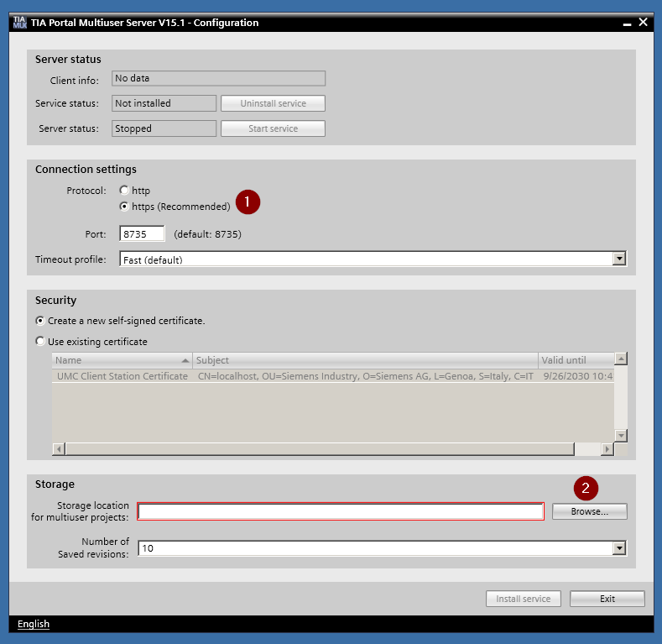662x644 pixels.
Task: Click Browse for storage location
Action: (x=589, y=511)
